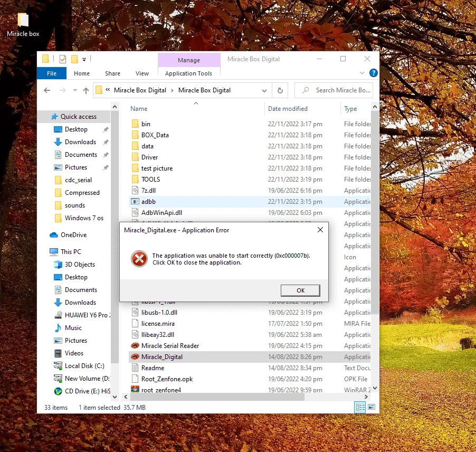Select the 7z.dll file

pyautogui.click(x=148, y=191)
